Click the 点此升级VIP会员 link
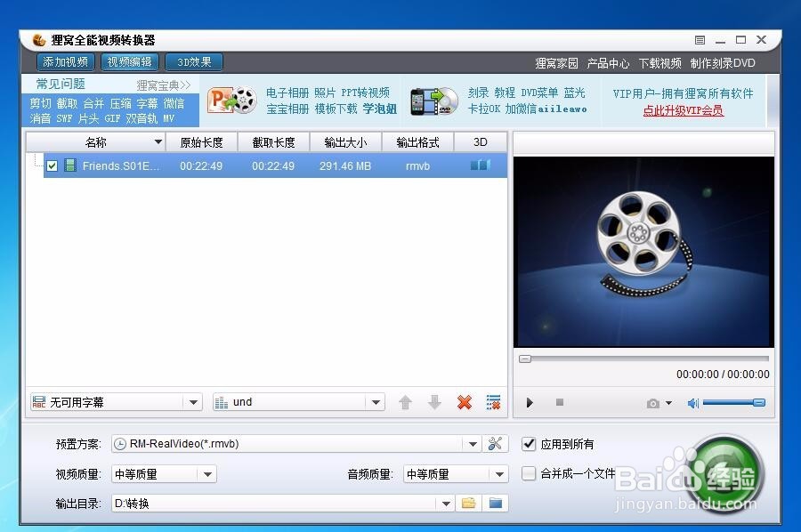Image resolution: width=801 pixels, height=532 pixels. coord(683,110)
